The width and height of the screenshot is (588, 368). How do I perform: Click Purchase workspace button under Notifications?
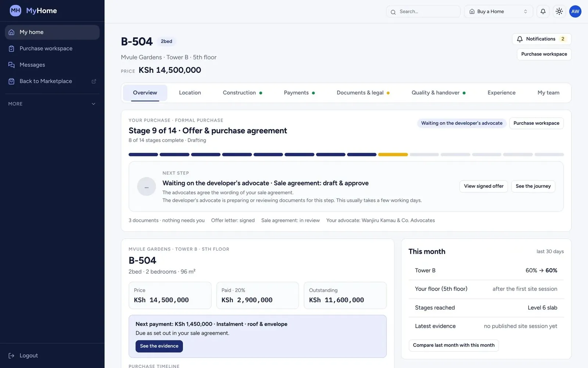(544, 54)
